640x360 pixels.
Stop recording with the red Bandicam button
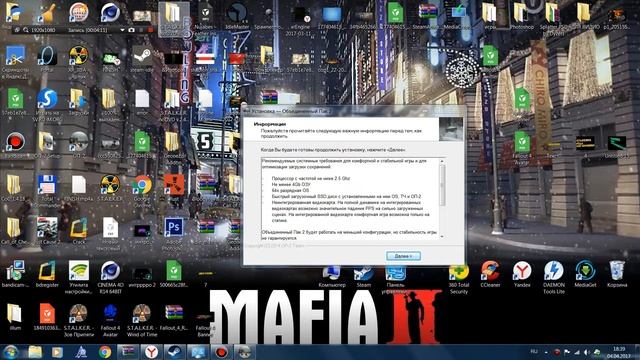tap(150, 30)
